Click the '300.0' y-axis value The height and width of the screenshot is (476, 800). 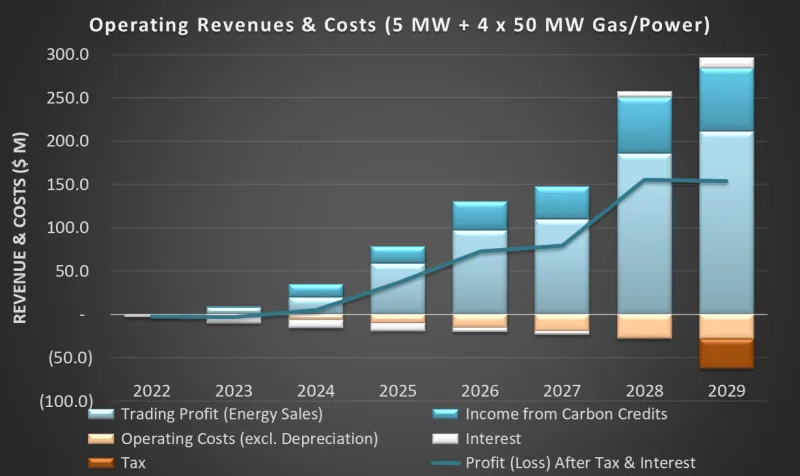pos(67,54)
